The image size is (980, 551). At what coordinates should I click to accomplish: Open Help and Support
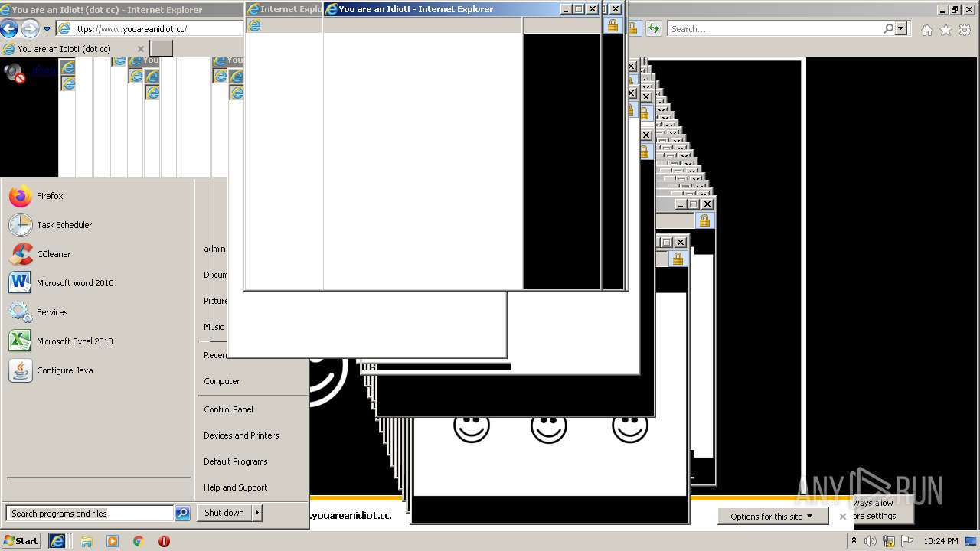(236, 487)
